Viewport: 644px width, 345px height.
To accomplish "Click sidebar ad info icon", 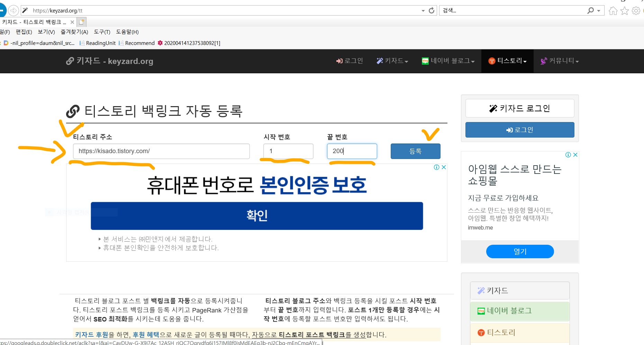I will coord(568,155).
